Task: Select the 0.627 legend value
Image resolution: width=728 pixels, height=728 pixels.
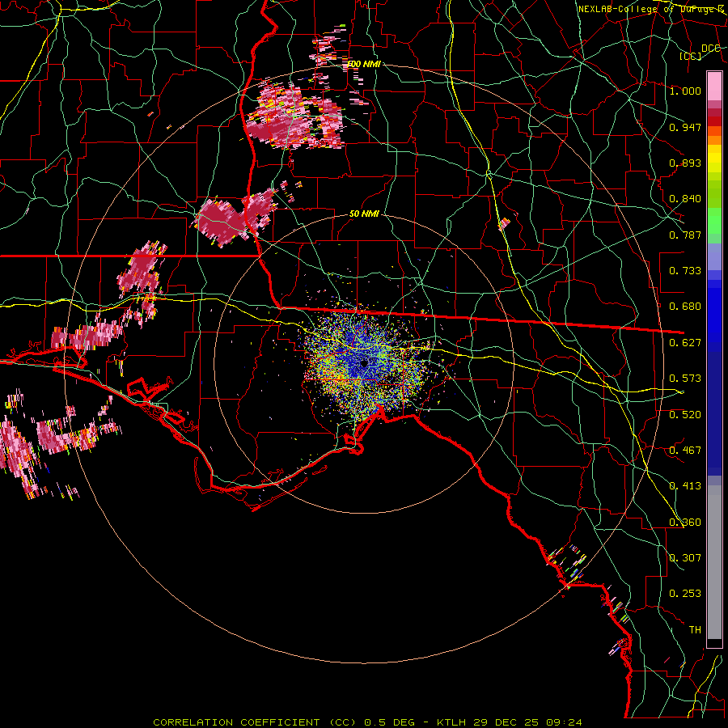Action: tap(685, 343)
